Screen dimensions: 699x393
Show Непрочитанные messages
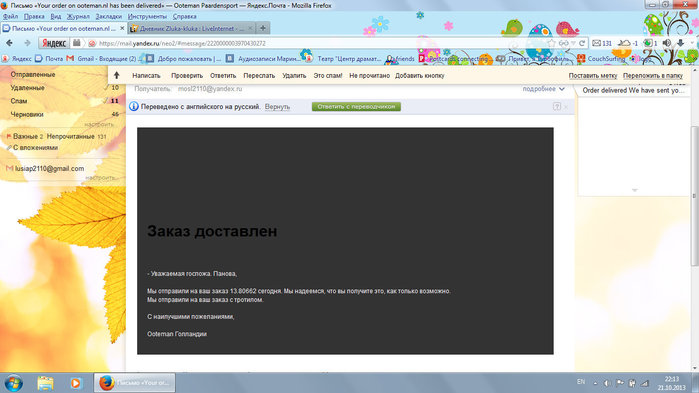[70, 136]
